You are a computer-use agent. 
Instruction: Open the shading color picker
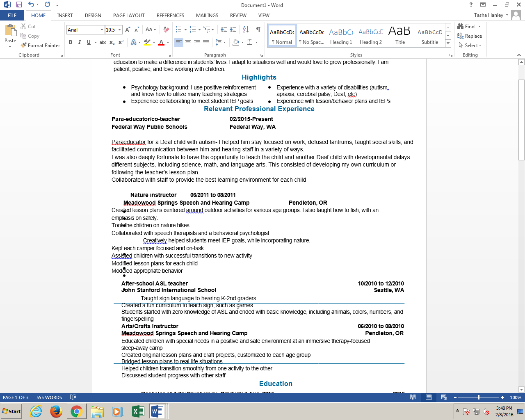(x=236, y=42)
